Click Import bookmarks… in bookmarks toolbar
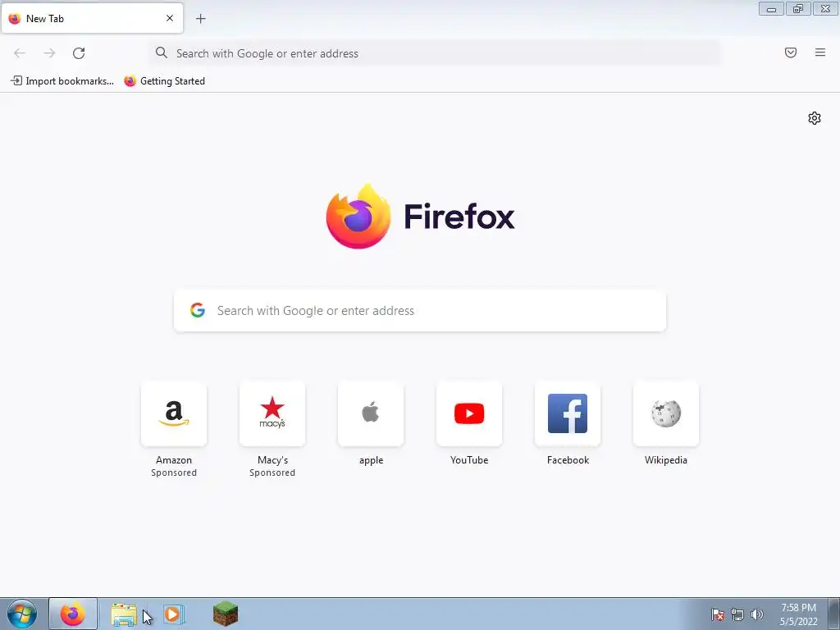Viewport: 840px width, 630px height. click(x=62, y=81)
